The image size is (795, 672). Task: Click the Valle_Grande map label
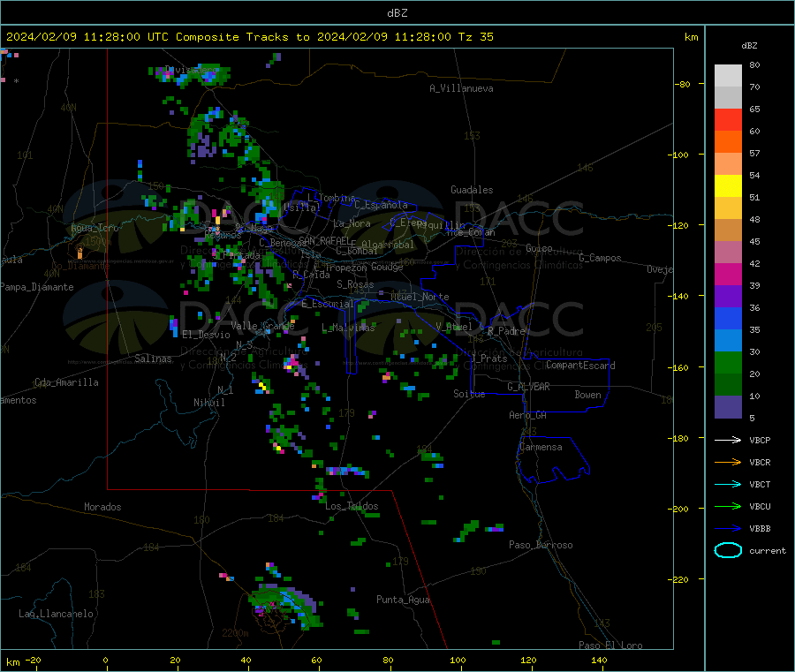tap(262, 325)
